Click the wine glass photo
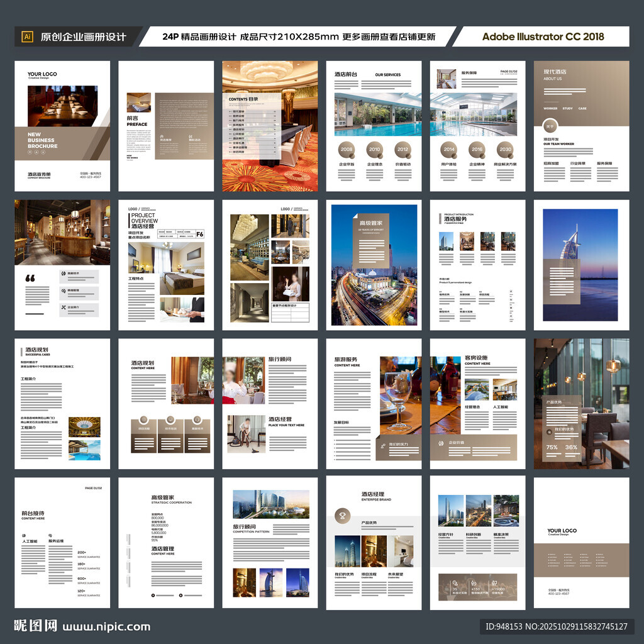644x644 pixels. [401, 396]
